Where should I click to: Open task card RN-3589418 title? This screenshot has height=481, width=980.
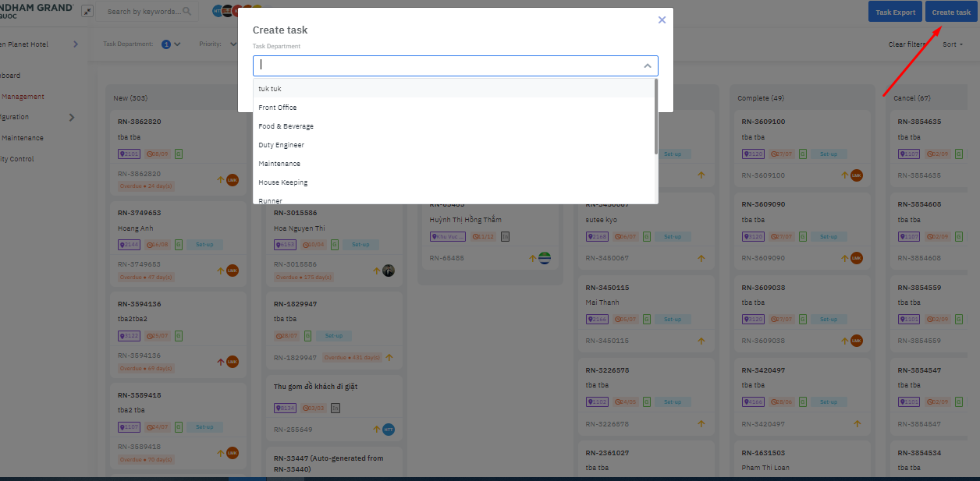(x=140, y=395)
